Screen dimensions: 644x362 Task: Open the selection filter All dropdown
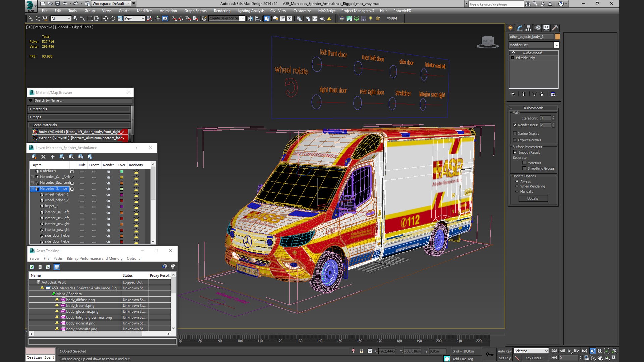pyautogui.click(x=61, y=18)
